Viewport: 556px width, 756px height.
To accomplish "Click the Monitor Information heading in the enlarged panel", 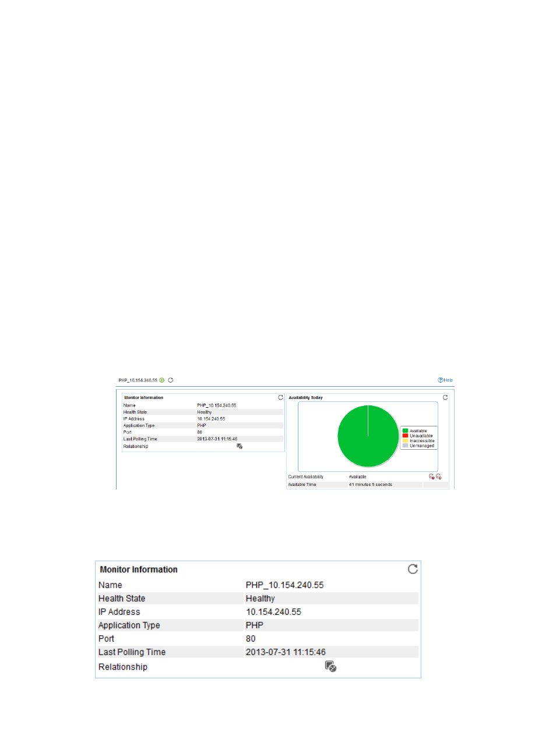I will coord(139,569).
